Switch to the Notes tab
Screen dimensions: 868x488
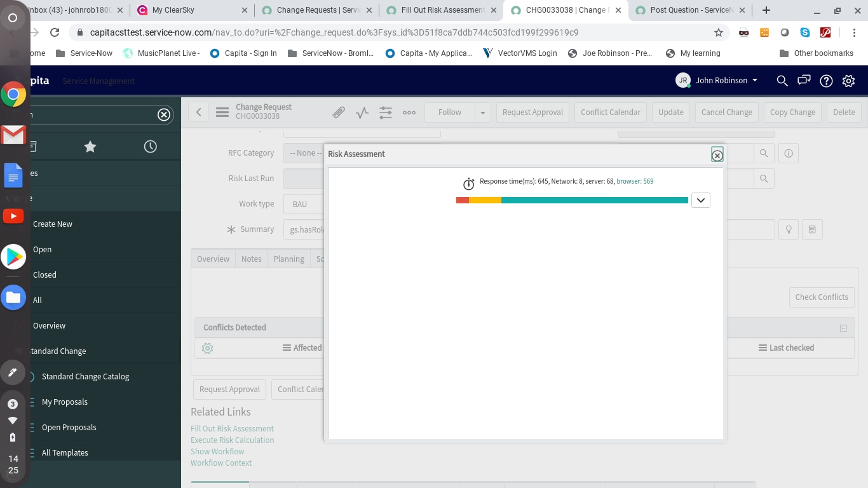point(251,259)
